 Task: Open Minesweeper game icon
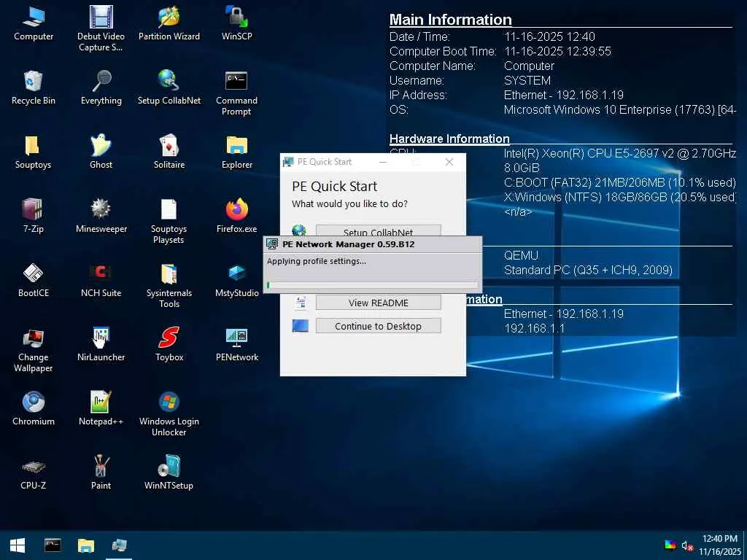pyautogui.click(x=101, y=216)
